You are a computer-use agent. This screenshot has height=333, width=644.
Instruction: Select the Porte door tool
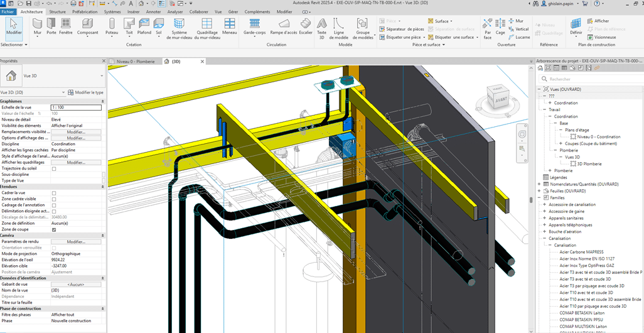click(x=51, y=26)
